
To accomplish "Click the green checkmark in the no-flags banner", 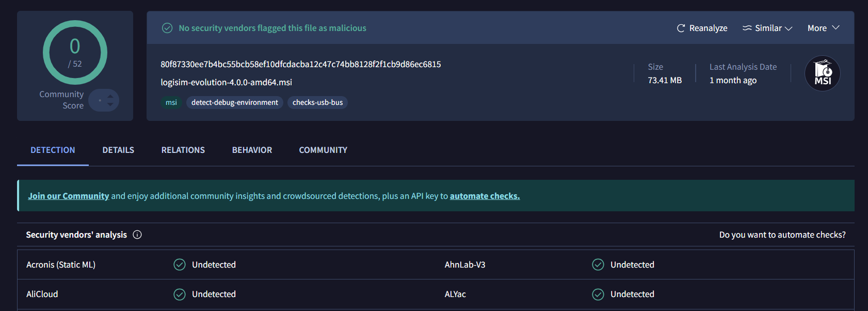I will [x=167, y=28].
